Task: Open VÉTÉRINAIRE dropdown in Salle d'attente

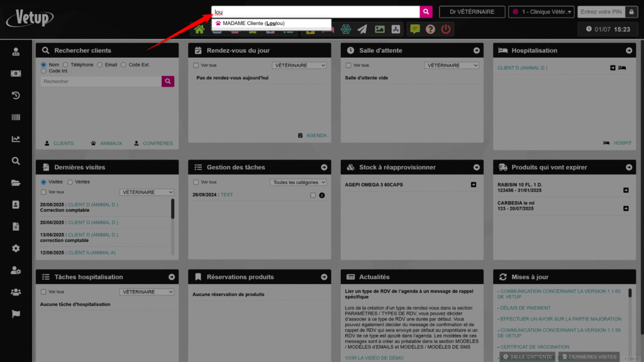Action: pos(451,65)
